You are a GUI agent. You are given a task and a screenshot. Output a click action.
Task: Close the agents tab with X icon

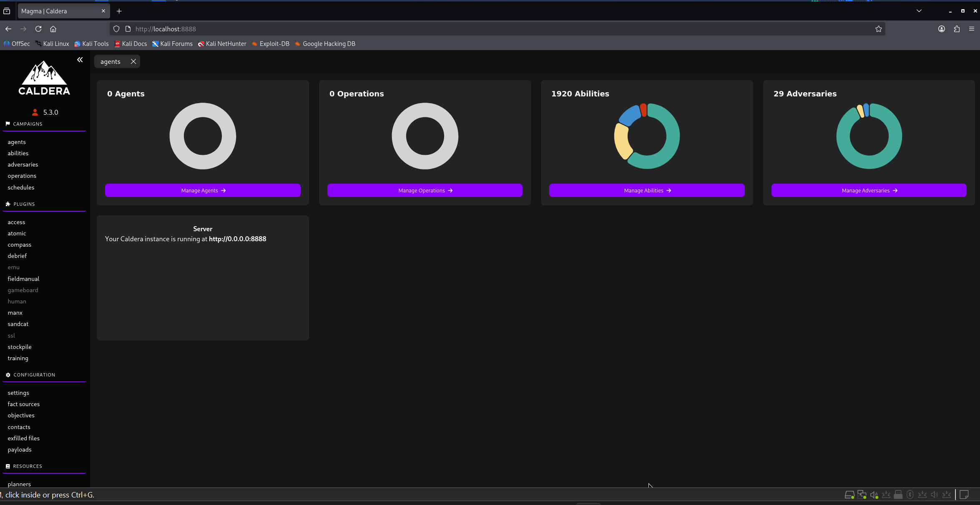pyautogui.click(x=133, y=61)
